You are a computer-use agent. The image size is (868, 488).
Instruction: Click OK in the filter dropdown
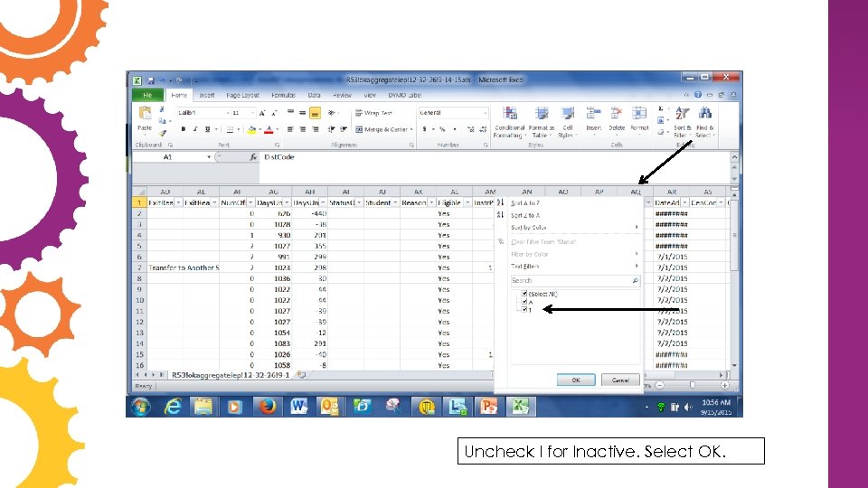coord(576,380)
